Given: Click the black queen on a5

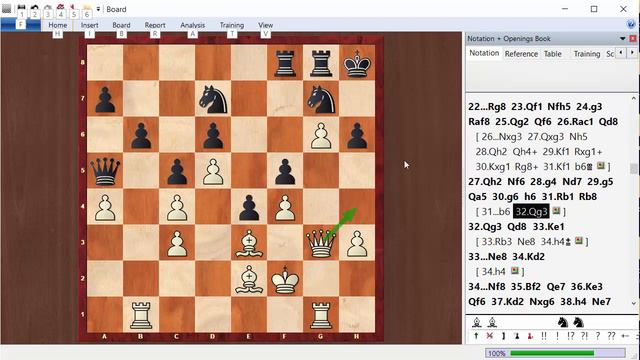Looking at the screenshot, I should pos(105,171).
